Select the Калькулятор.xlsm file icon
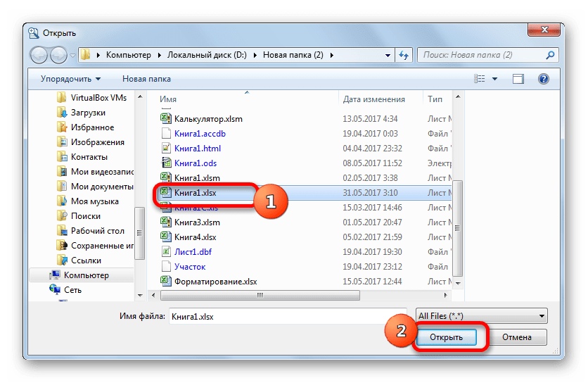 pos(165,119)
